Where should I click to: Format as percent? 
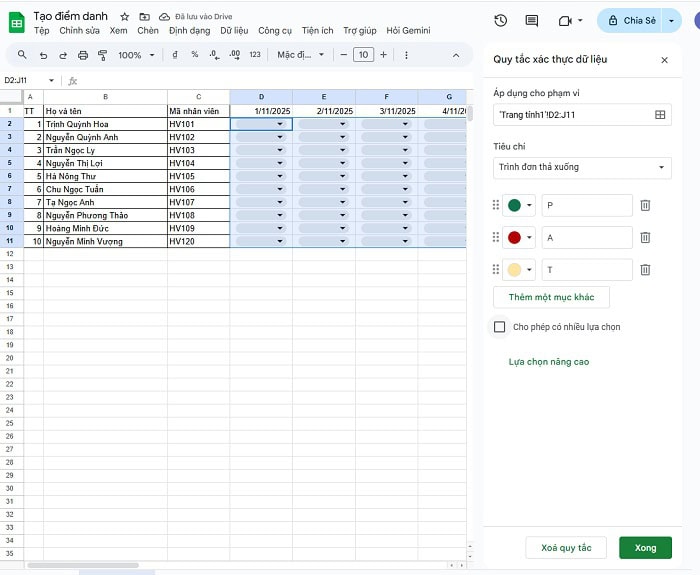click(x=195, y=55)
